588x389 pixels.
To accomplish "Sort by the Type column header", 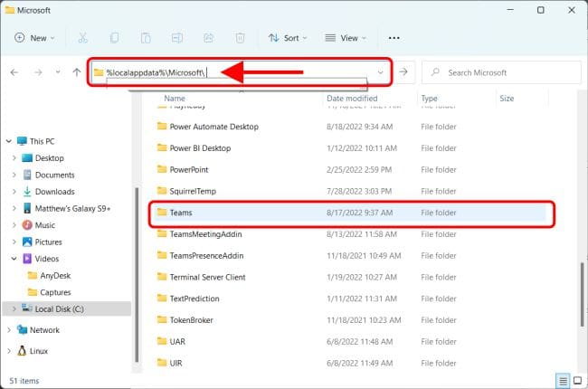I will pos(429,99).
